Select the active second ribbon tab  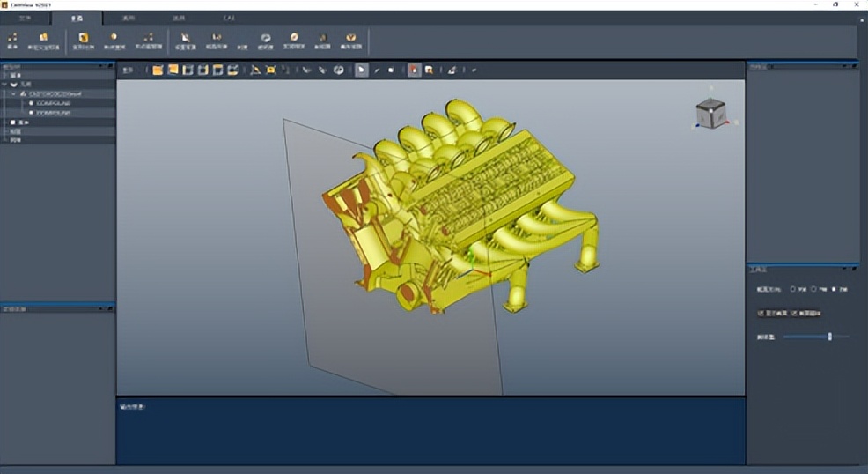pos(77,18)
